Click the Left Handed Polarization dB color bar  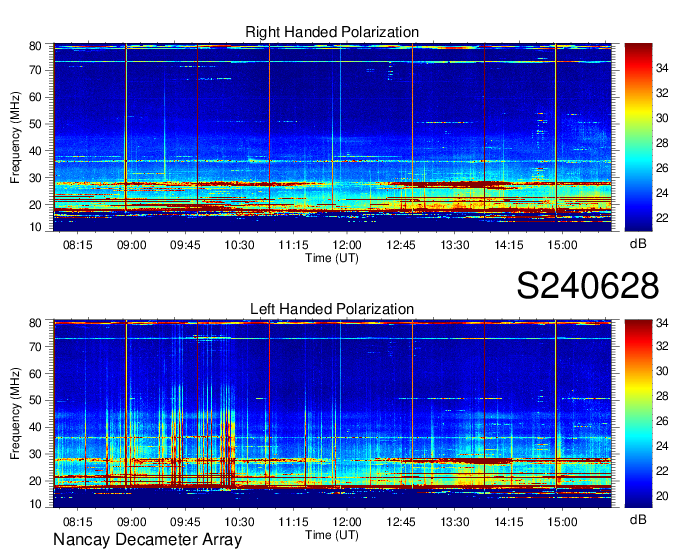pos(638,414)
